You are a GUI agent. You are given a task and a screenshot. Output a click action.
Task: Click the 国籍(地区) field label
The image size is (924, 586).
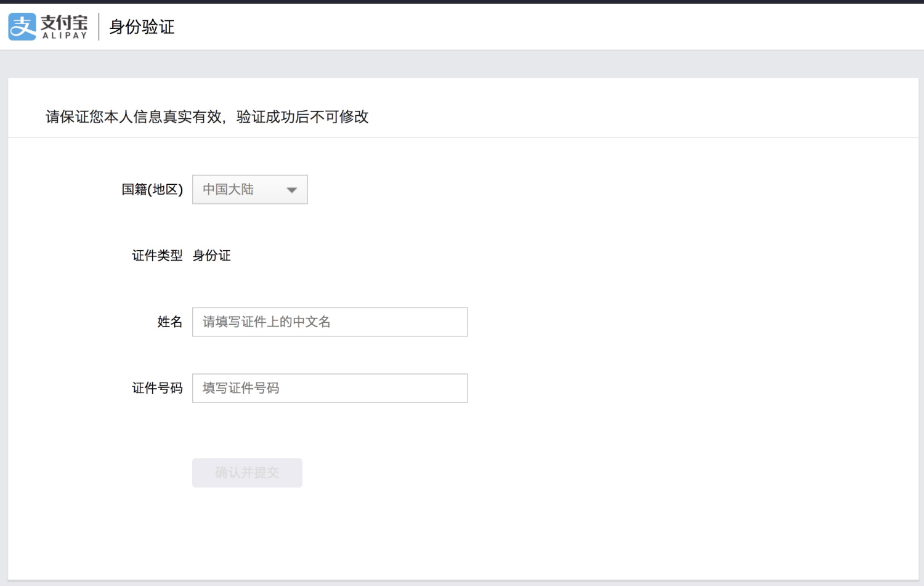152,190
